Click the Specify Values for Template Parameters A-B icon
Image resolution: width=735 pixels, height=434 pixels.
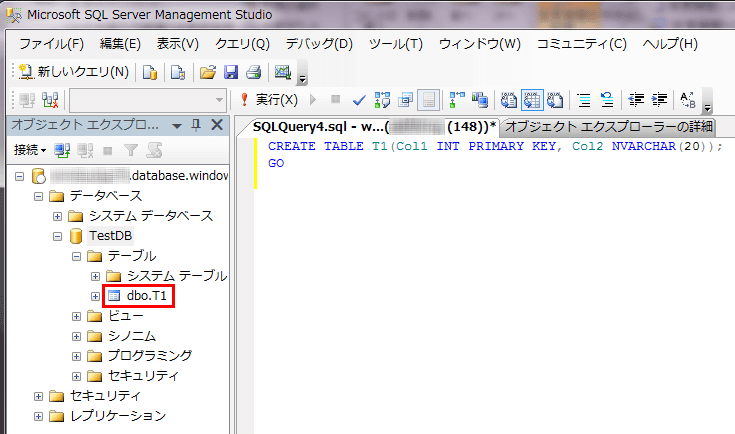[x=688, y=100]
